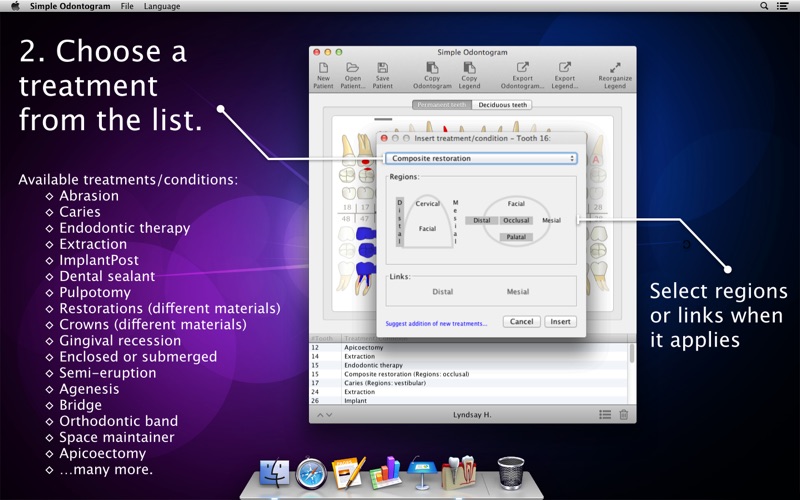Toggle Facial region on occlusal-view diagram

516,204
